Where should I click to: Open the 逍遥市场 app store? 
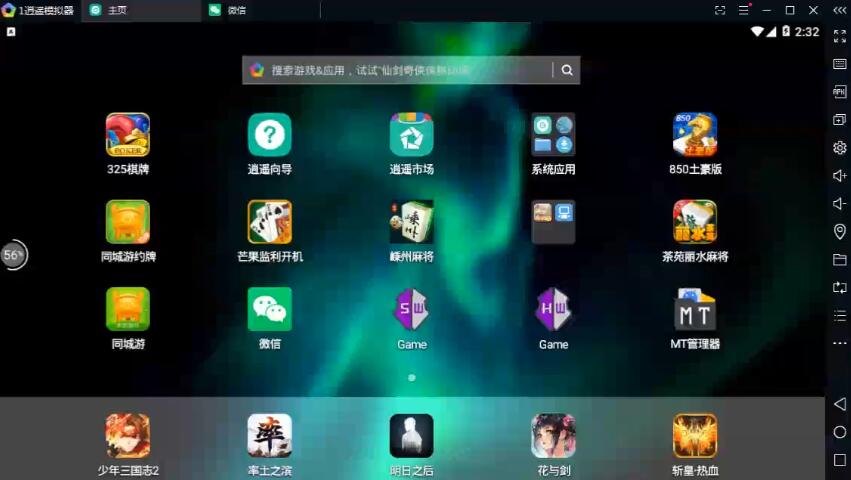[x=411, y=135]
